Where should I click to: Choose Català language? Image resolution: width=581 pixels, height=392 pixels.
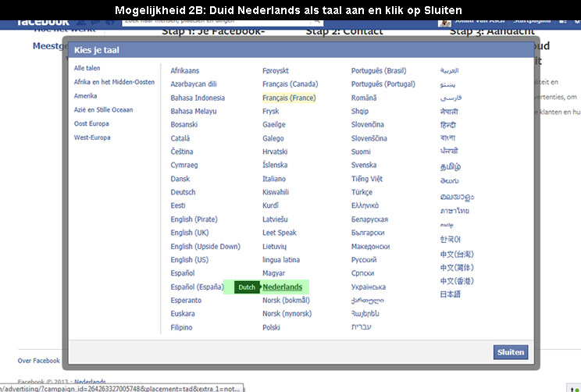tap(180, 138)
